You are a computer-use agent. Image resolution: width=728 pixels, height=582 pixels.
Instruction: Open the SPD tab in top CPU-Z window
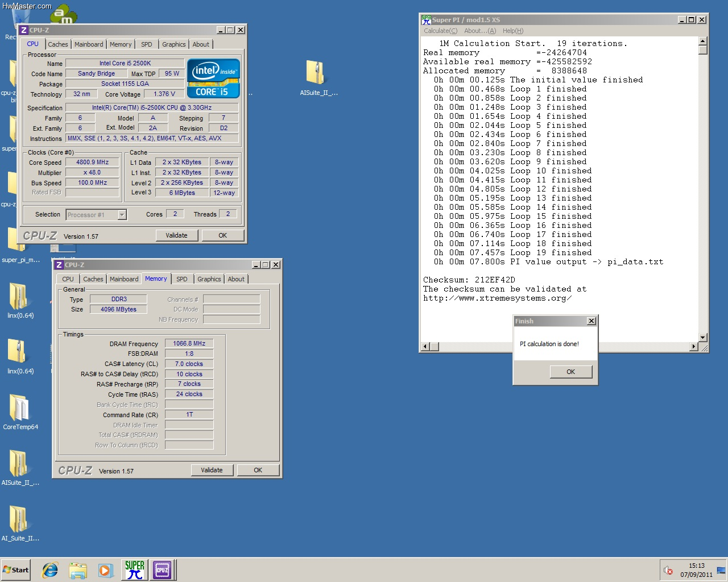147,44
